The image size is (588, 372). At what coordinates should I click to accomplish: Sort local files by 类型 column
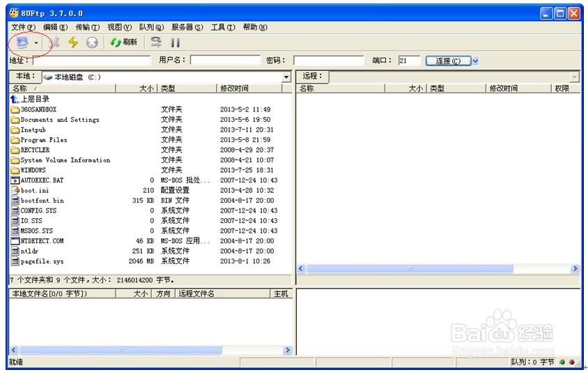187,88
